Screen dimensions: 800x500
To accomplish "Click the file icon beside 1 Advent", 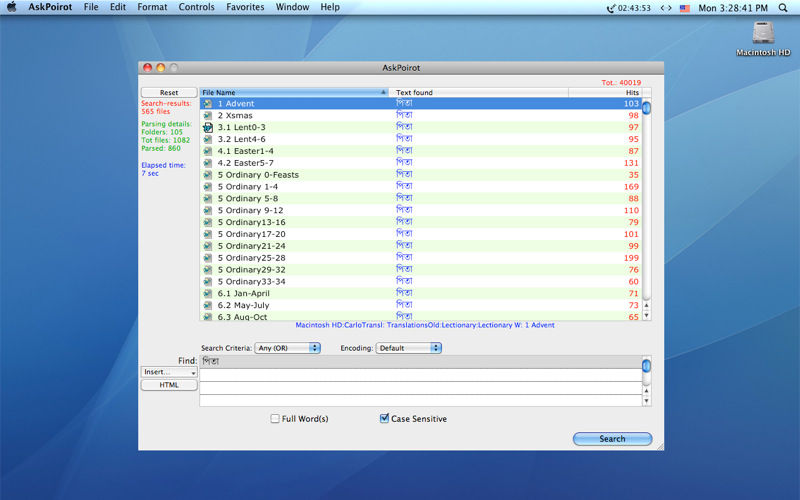I will tap(208, 104).
